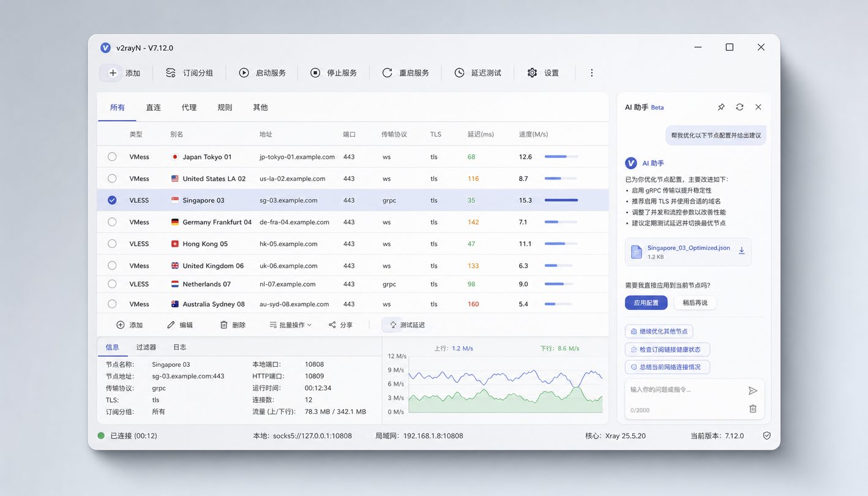The image size is (868, 496).
Task: Click 重启服务 restart button
Action: click(405, 73)
